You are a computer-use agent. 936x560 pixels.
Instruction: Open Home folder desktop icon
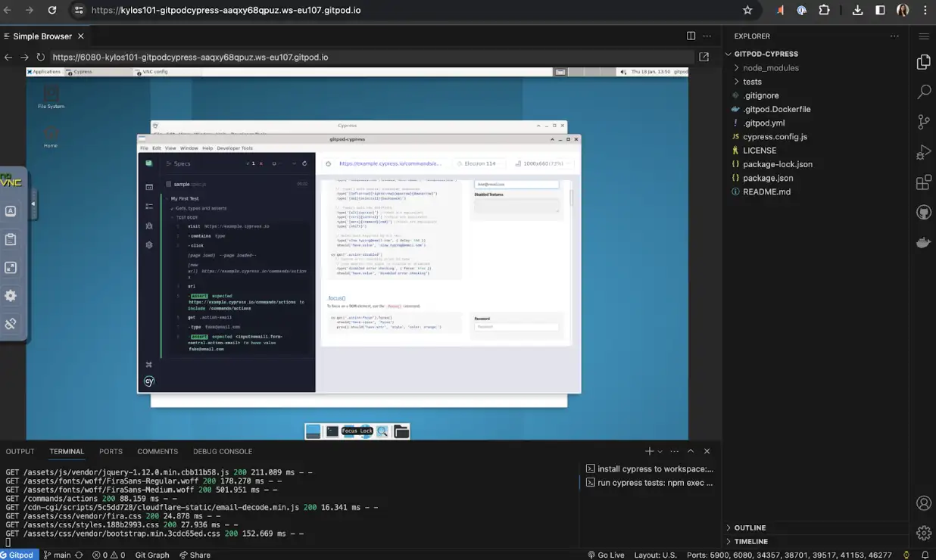point(51,136)
